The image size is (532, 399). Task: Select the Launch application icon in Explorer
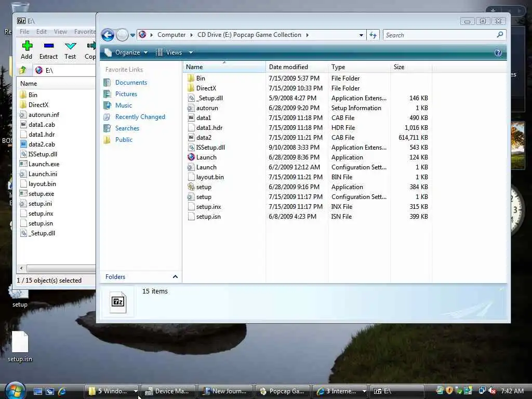[191, 157]
